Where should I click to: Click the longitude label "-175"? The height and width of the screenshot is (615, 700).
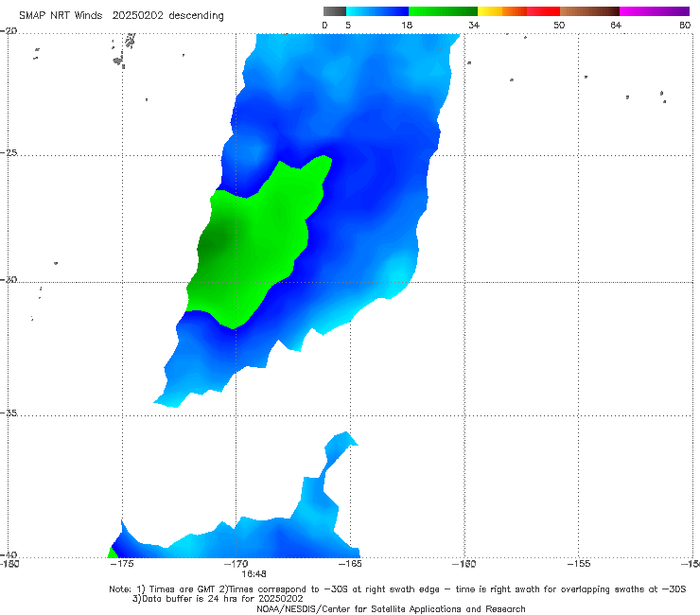(x=122, y=564)
